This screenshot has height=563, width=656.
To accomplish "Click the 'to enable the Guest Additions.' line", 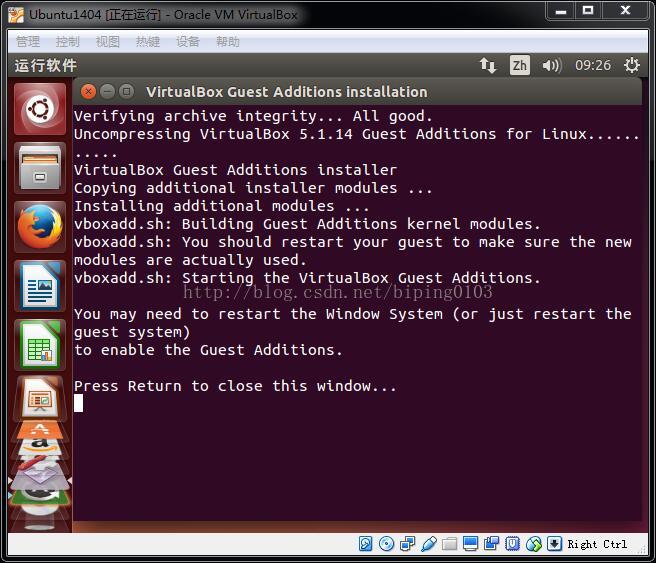I will click(x=208, y=350).
